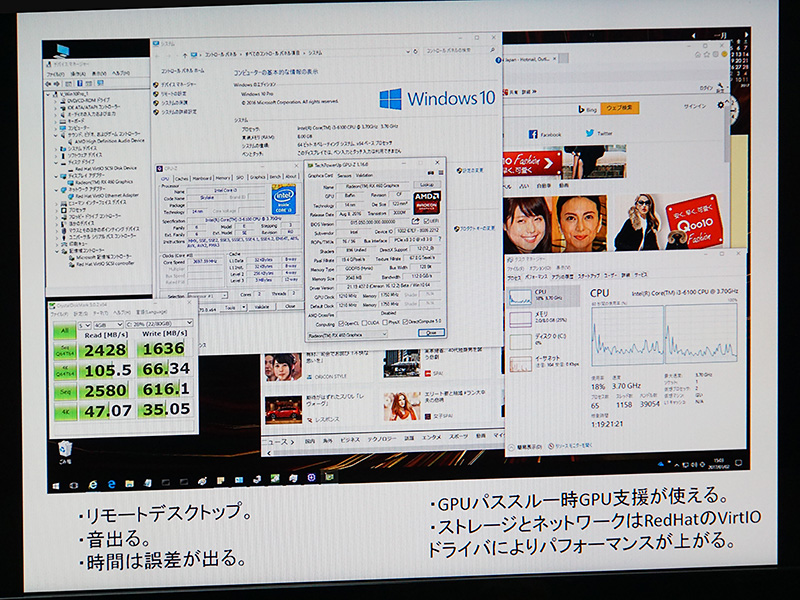Click the Facebook icon on the web page
This screenshot has width=800, height=600.
click(533, 134)
